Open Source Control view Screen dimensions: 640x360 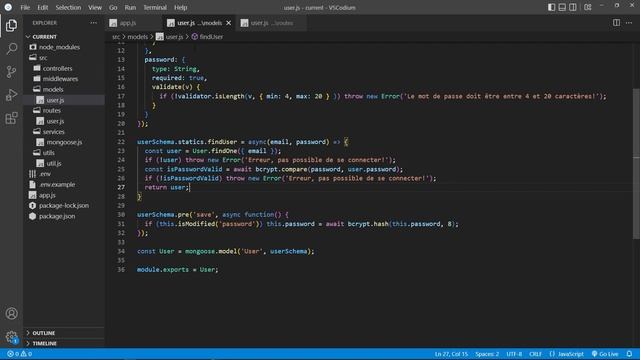(x=11, y=72)
